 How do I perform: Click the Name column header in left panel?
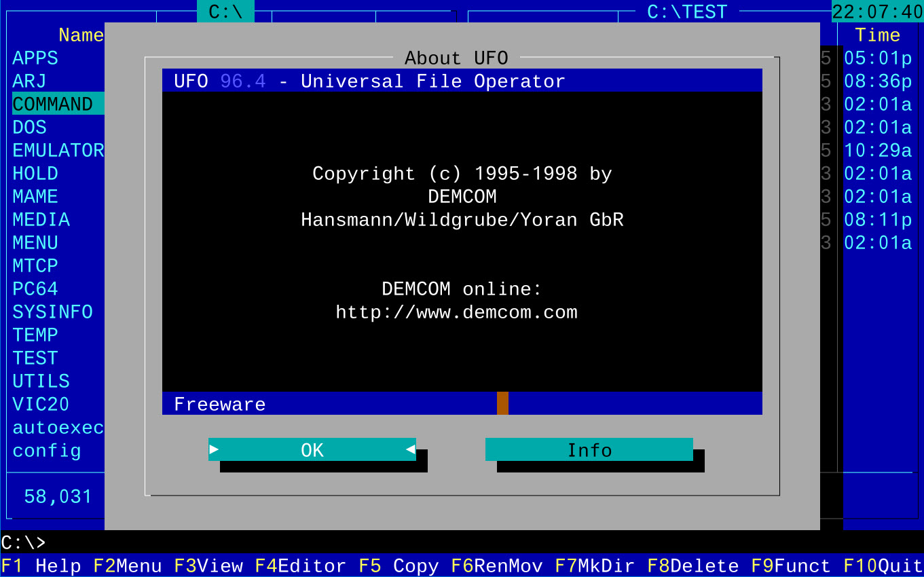click(81, 35)
